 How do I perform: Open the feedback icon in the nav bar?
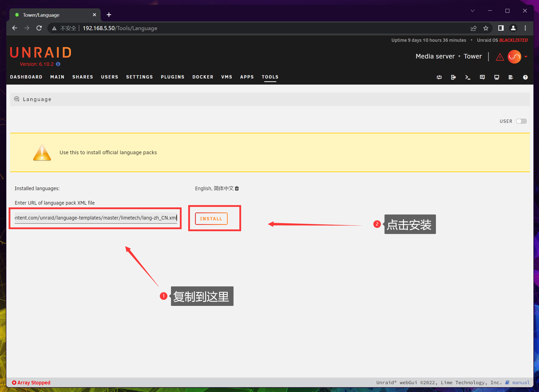pos(482,77)
